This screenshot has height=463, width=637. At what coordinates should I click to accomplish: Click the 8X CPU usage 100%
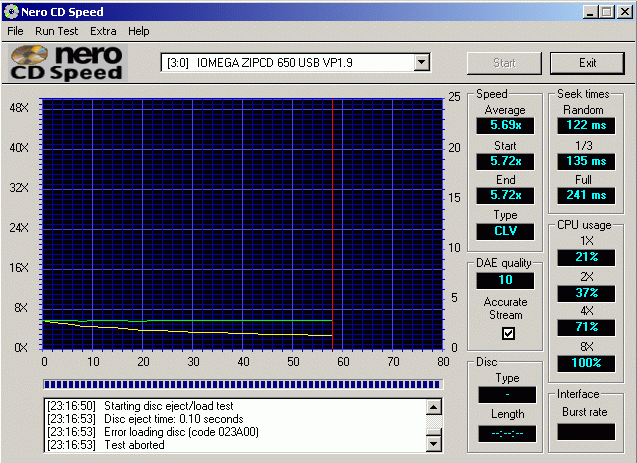coord(586,363)
